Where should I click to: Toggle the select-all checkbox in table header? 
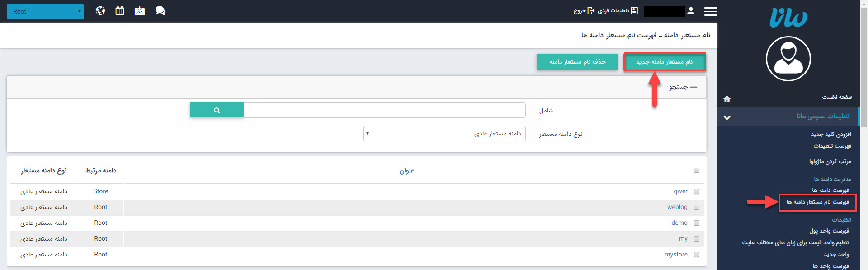tap(697, 170)
